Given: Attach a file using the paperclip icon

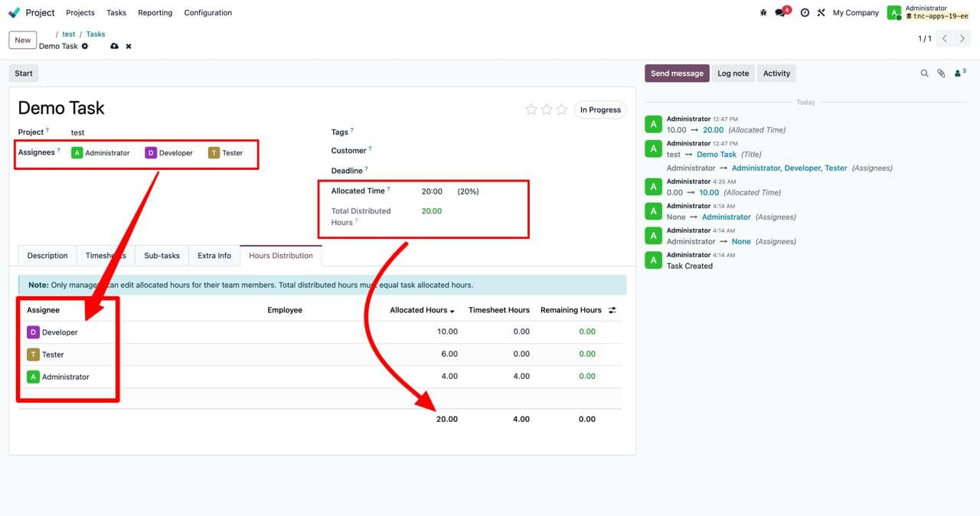Looking at the screenshot, I should pyautogui.click(x=941, y=73).
